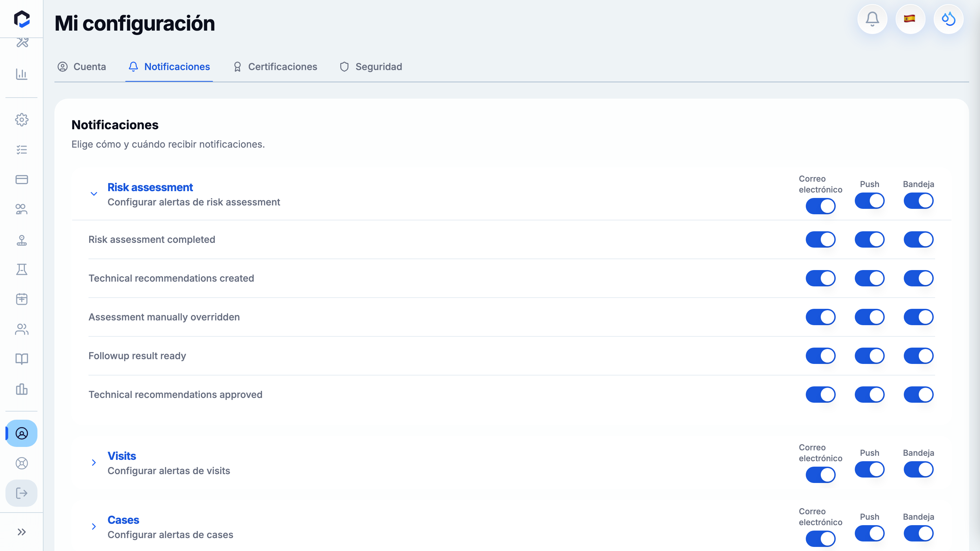Toggle Cases Bandeja notifications switch
980x551 pixels.
click(919, 534)
